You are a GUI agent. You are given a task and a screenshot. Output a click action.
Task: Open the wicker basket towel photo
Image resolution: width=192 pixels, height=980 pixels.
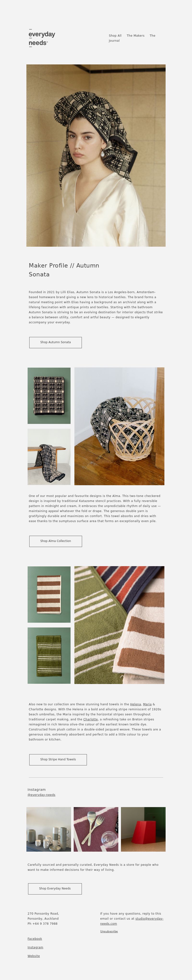pyautogui.click(x=119, y=426)
